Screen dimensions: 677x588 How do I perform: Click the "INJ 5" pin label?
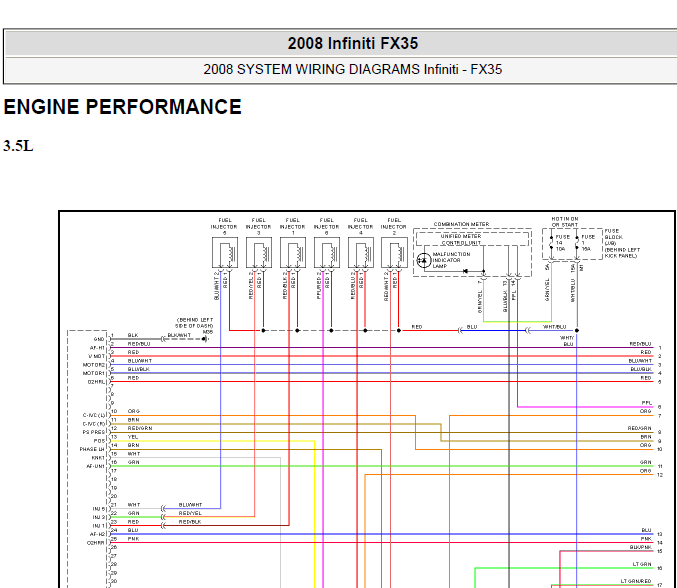pos(98,509)
